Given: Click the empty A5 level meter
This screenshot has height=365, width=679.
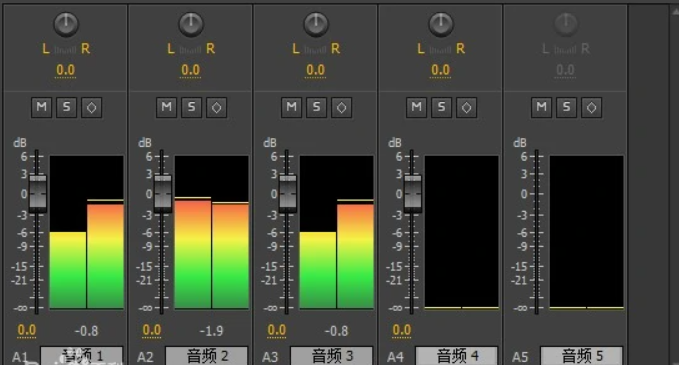Looking at the screenshot, I should (587, 233).
